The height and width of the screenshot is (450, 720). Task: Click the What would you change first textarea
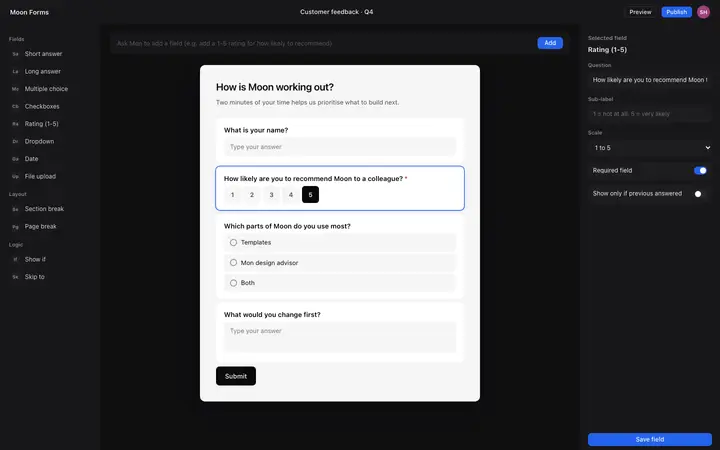point(340,338)
